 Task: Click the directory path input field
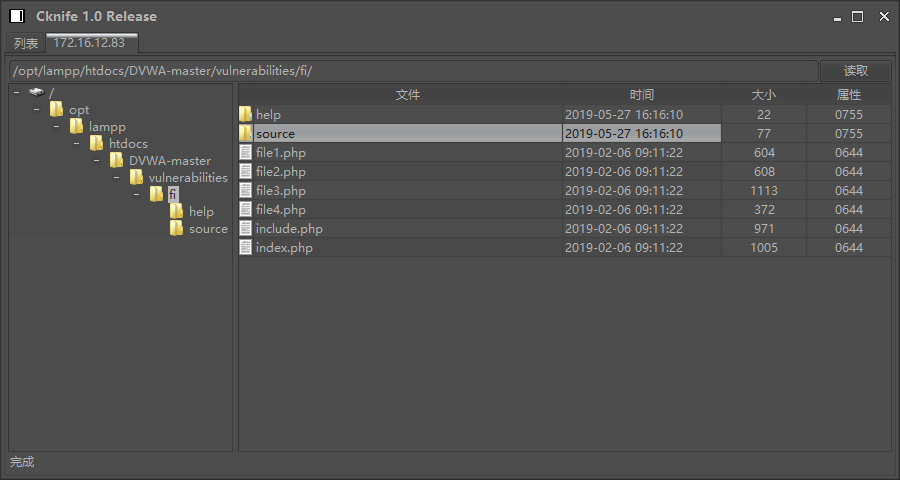[x=412, y=71]
